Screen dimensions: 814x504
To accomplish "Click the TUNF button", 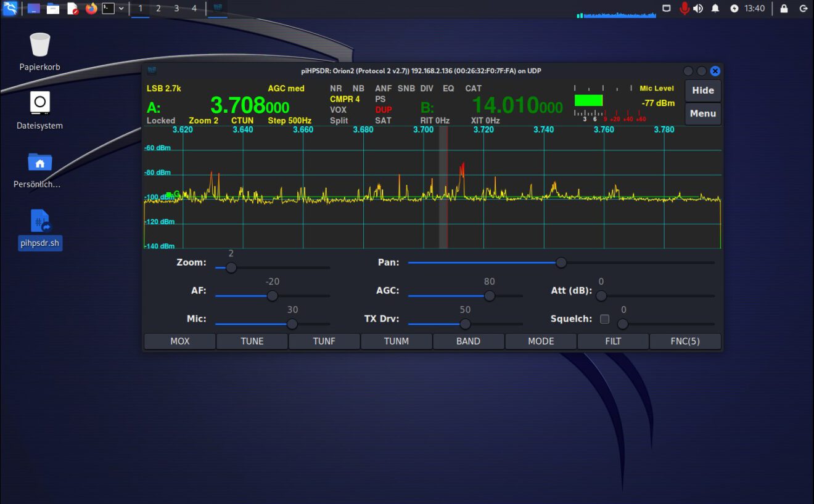I will pos(324,341).
